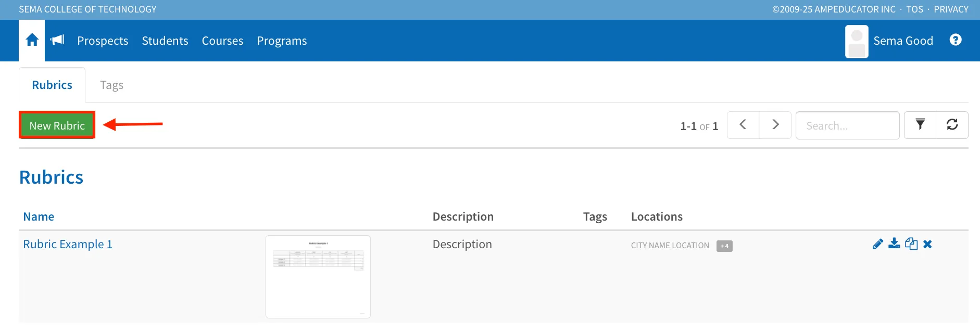Image resolution: width=980 pixels, height=333 pixels.
Task: Duplicate Rubric Example 1 with copy icon
Action: pyautogui.click(x=911, y=244)
